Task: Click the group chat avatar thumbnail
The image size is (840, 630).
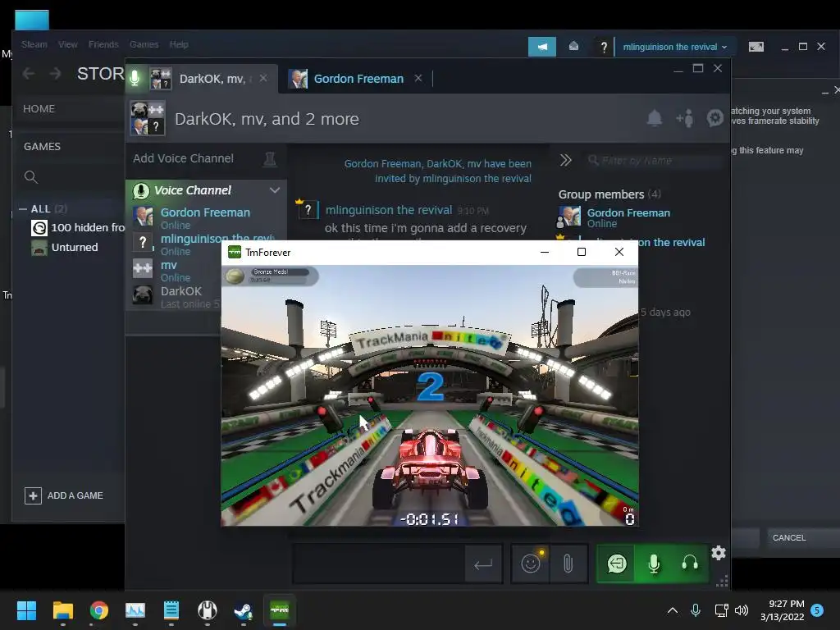Action: click(148, 118)
